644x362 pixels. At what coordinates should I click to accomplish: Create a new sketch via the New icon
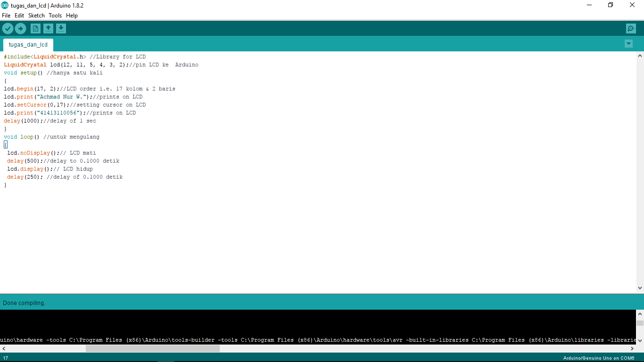[35, 28]
